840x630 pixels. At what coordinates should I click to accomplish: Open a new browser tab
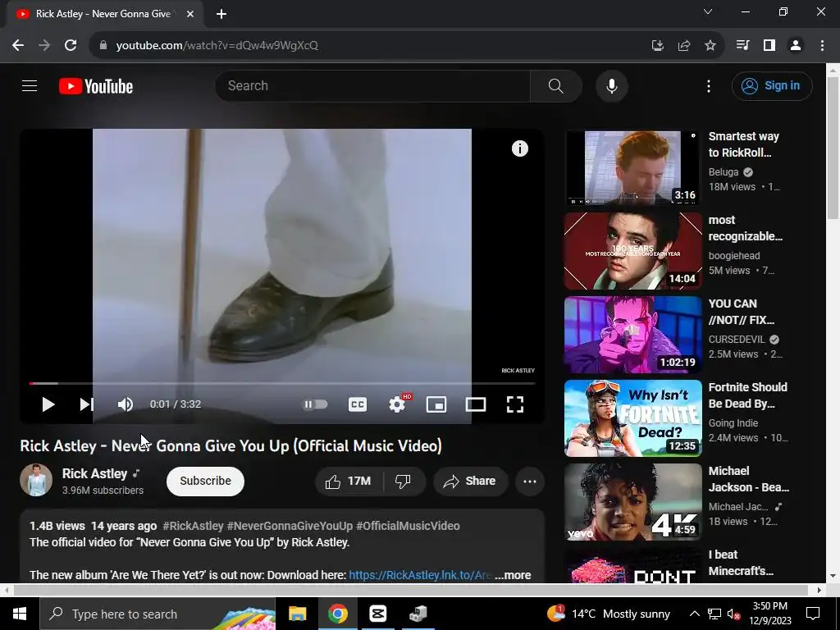(x=221, y=14)
